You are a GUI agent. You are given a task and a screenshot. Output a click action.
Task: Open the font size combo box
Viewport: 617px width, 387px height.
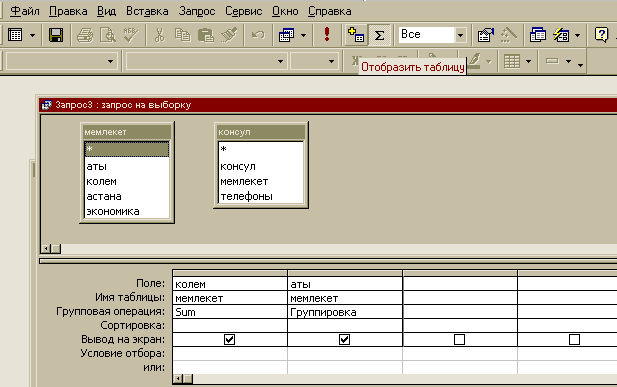click(x=314, y=61)
